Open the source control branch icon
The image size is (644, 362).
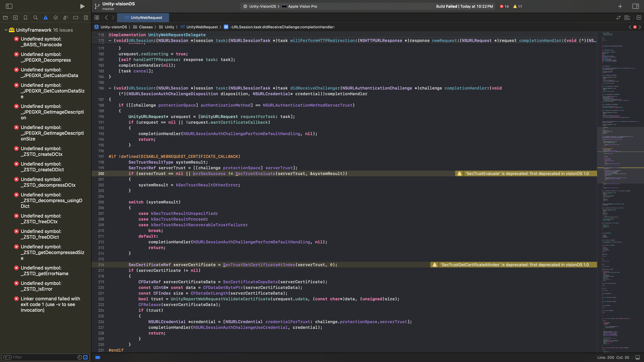click(x=97, y=6)
